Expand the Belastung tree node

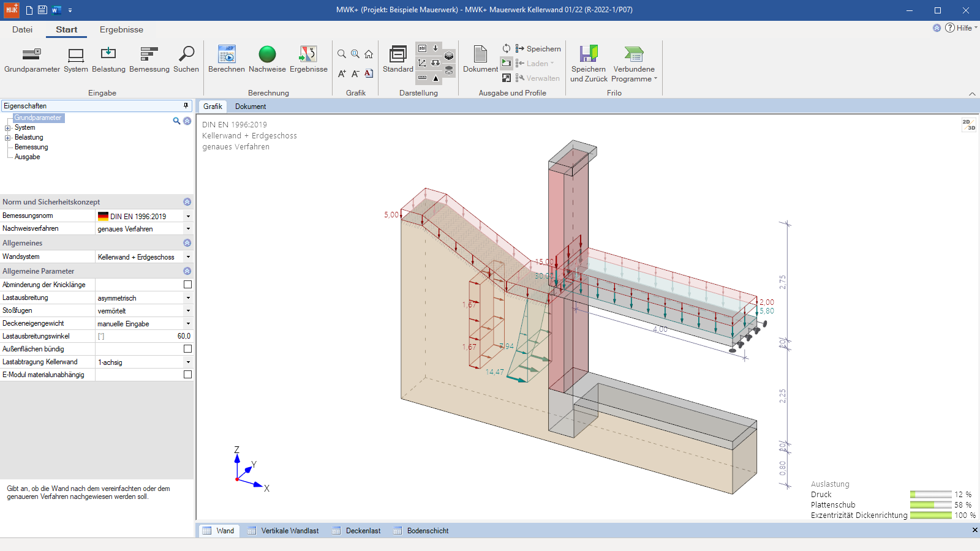tap(8, 138)
